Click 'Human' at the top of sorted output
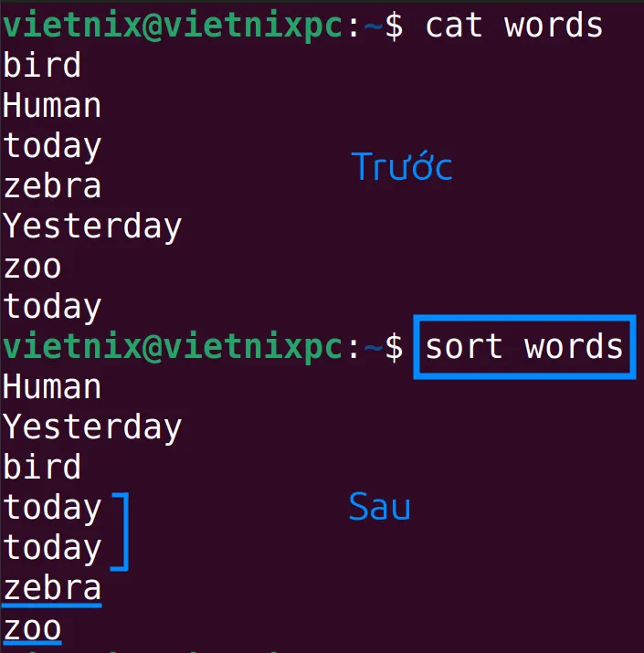The width and height of the screenshot is (644, 653). click(x=52, y=387)
